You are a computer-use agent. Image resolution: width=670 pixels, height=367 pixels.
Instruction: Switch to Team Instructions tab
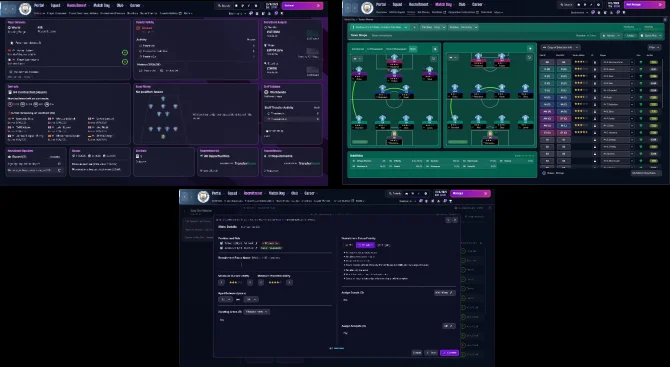point(382,35)
